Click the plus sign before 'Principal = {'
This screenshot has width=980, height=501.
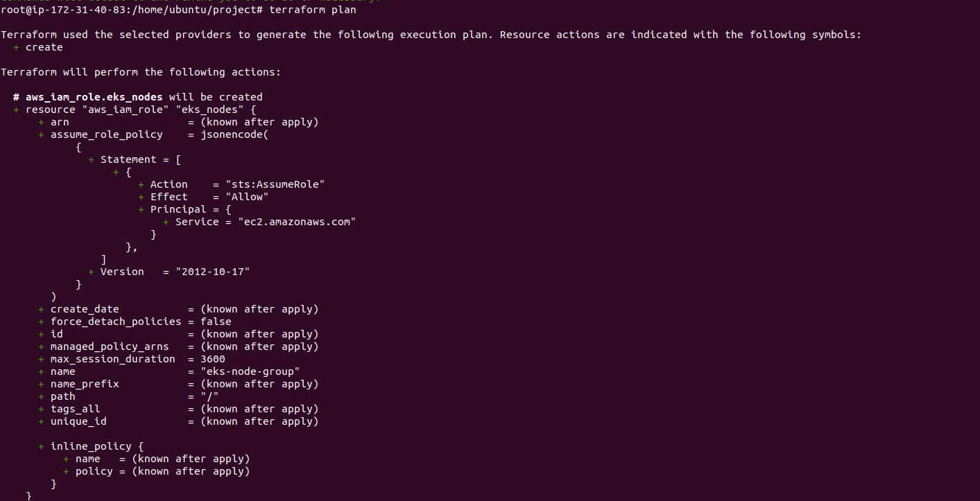coord(141,209)
